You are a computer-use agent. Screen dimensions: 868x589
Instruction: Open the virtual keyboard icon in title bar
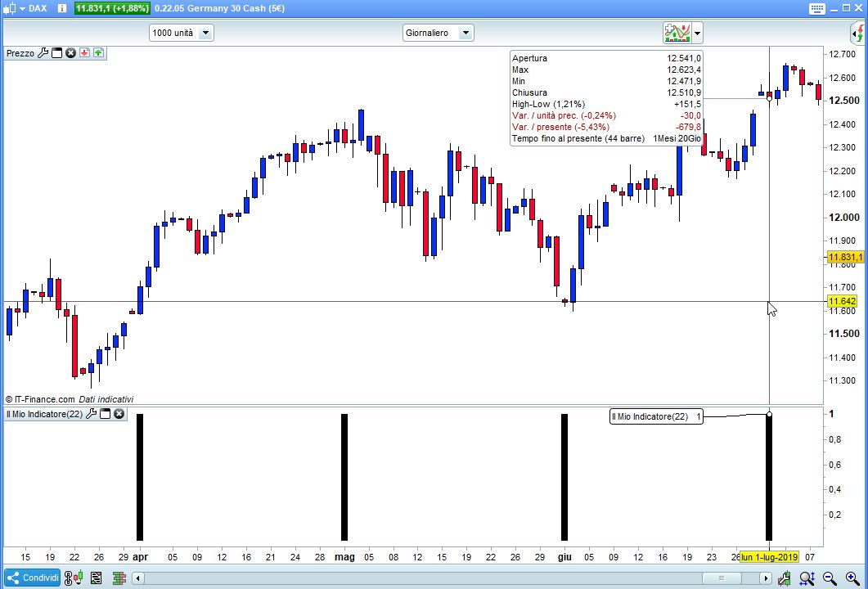[816, 8]
